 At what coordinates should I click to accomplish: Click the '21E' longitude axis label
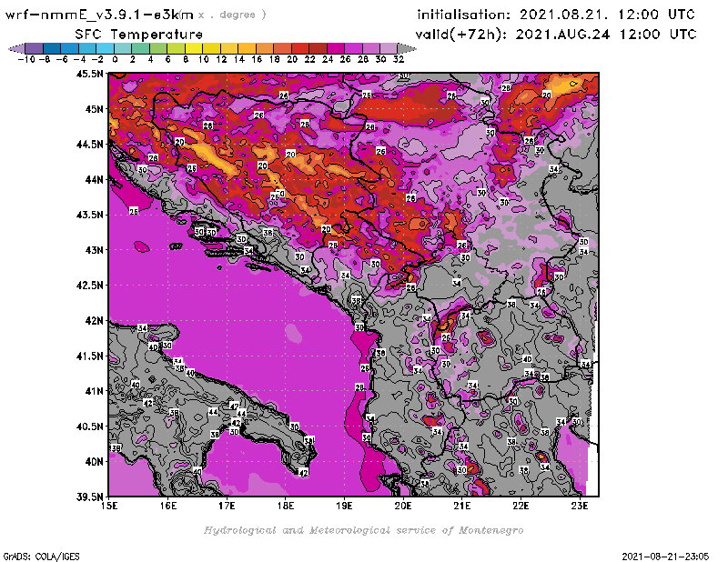pyautogui.click(x=462, y=506)
